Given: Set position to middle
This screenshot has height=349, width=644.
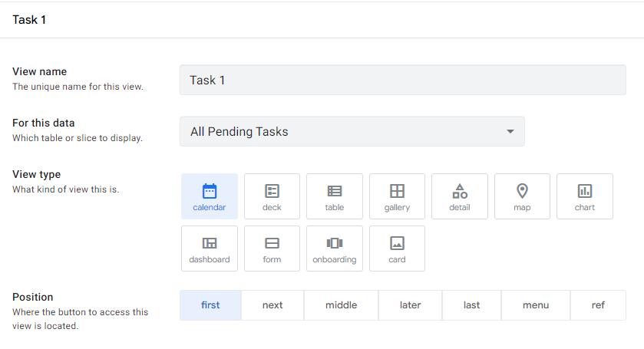Looking at the screenshot, I should [341, 305].
